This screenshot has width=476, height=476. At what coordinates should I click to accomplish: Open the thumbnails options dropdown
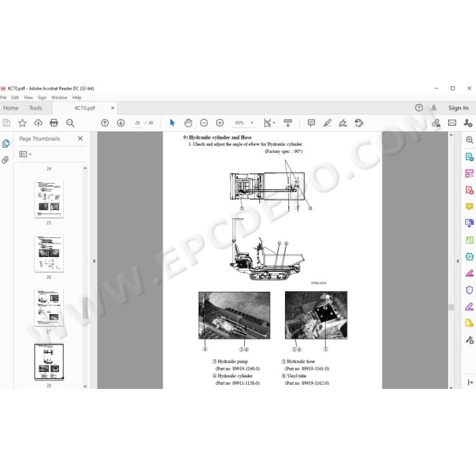point(26,154)
